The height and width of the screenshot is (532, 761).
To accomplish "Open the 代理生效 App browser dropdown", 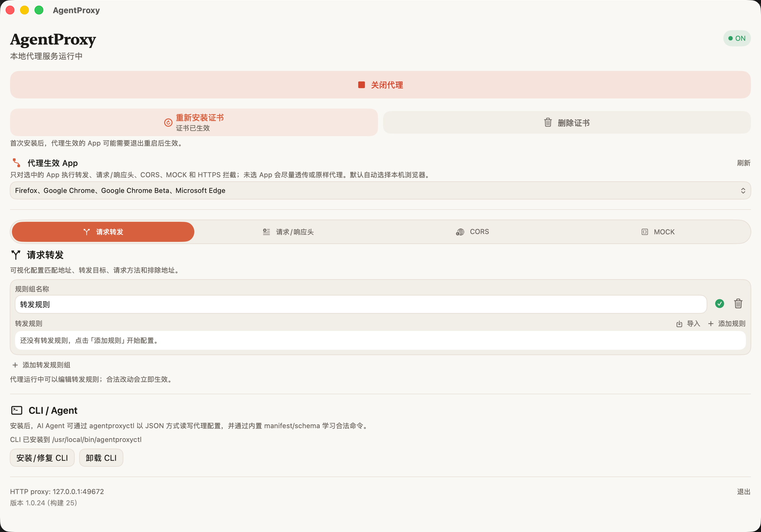I will pos(380,190).
